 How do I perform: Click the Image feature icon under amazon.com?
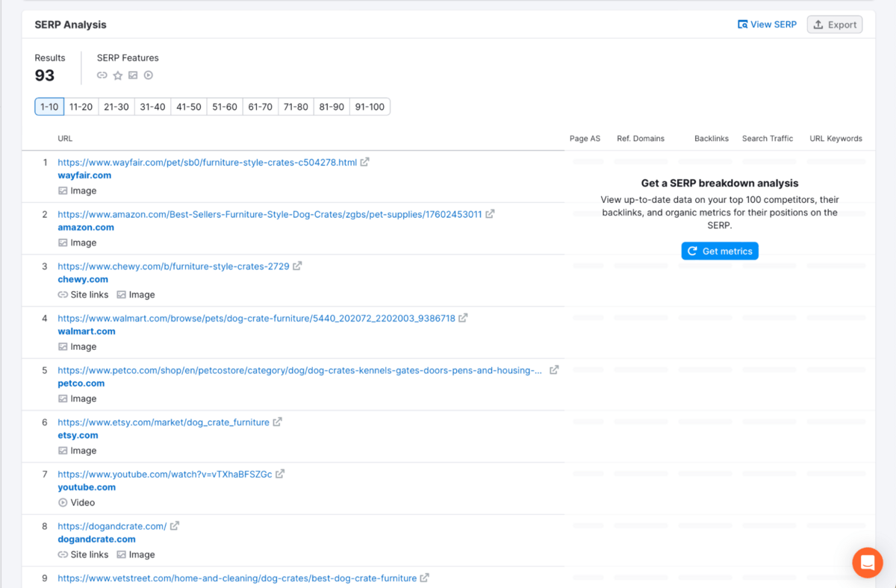(63, 243)
